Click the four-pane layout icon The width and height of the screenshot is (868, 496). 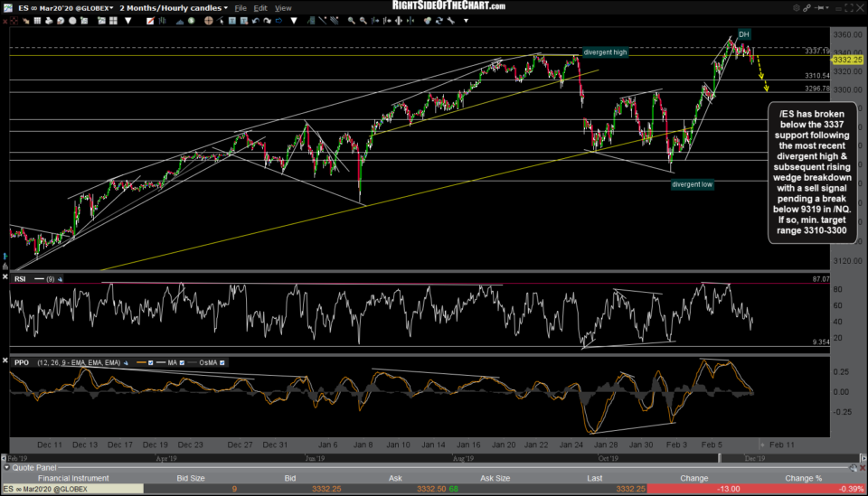[x=114, y=21]
